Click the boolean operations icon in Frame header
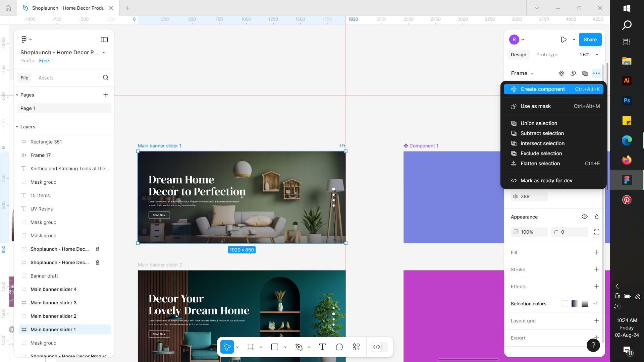This screenshot has height=362, width=644. click(585, 73)
